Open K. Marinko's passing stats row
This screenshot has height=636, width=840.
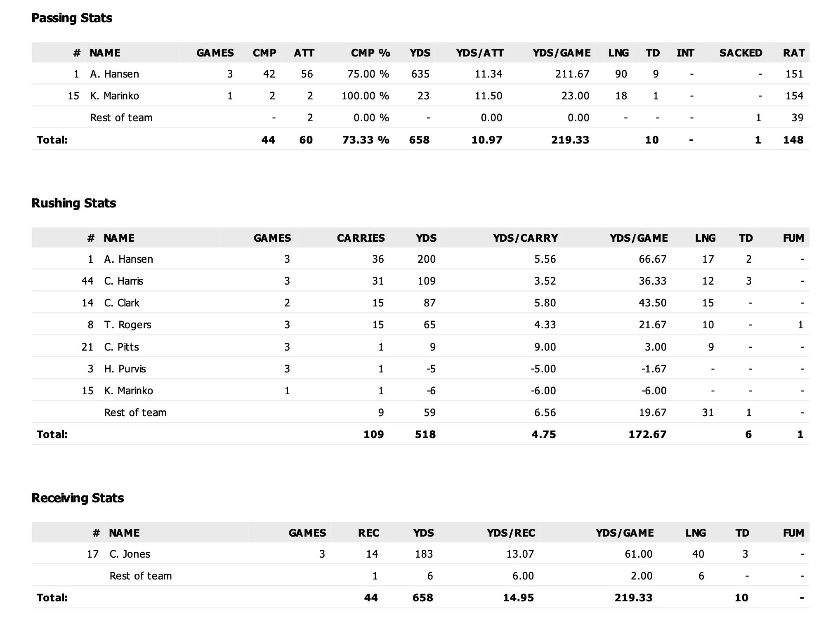point(420,96)
